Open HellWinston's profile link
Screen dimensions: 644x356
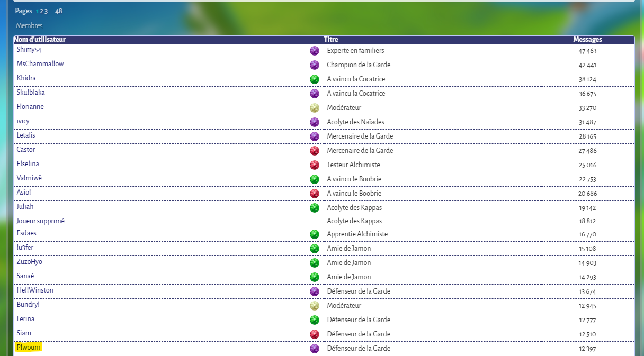[35, 290]
